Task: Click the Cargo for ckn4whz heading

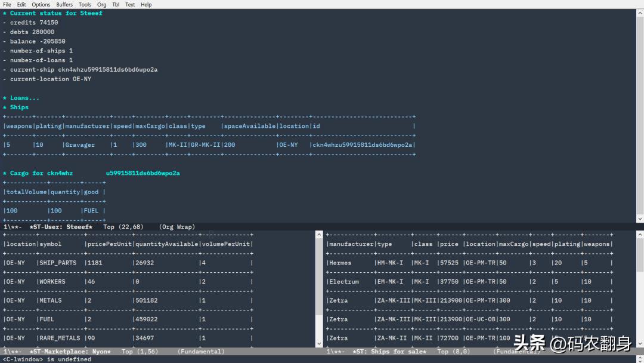Action: pyautogui.click(x=41, y=173)
